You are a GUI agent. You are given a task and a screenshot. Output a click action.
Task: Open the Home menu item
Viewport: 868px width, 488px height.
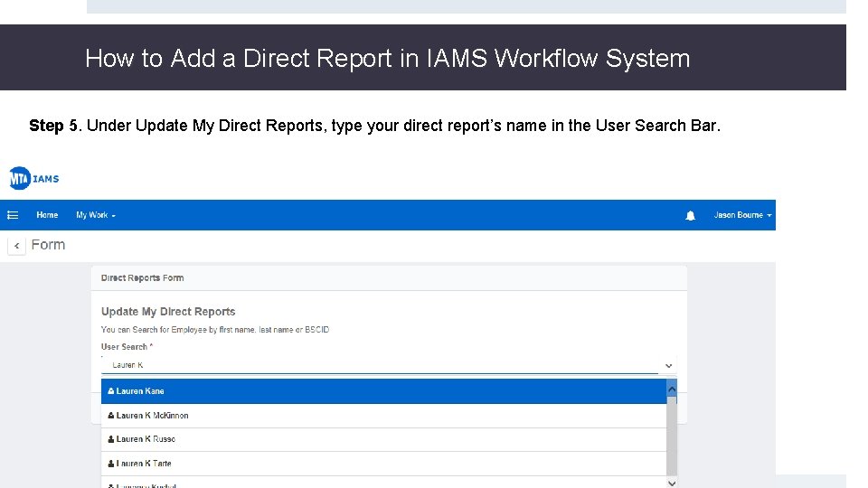click(47, 215)
